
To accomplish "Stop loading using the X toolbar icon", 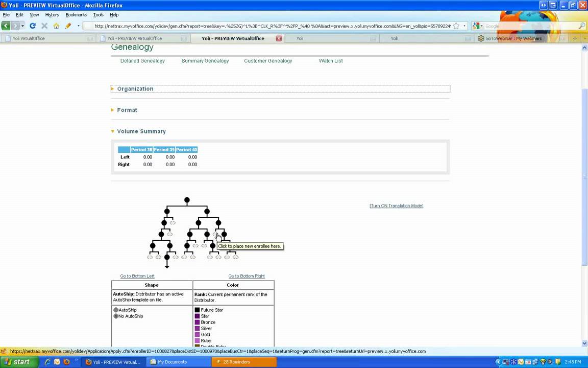I will [x=44, y=26].
